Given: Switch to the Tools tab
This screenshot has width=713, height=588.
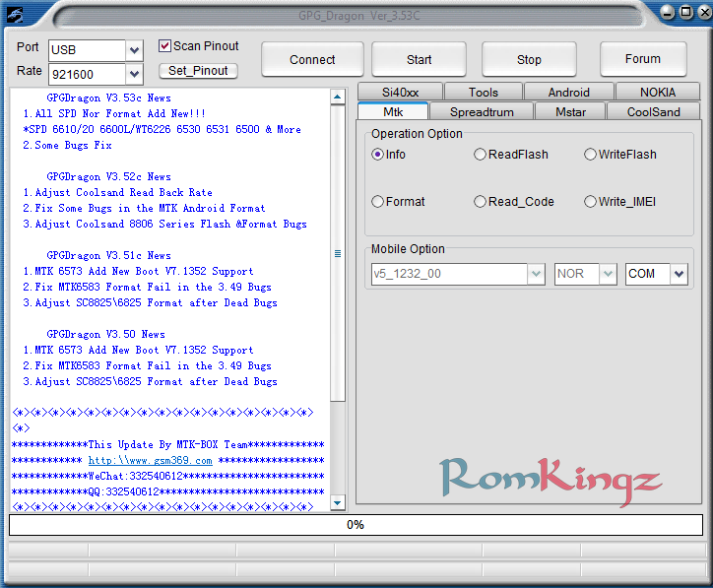Looking at the screenshot, I should (x=484, y=92).
